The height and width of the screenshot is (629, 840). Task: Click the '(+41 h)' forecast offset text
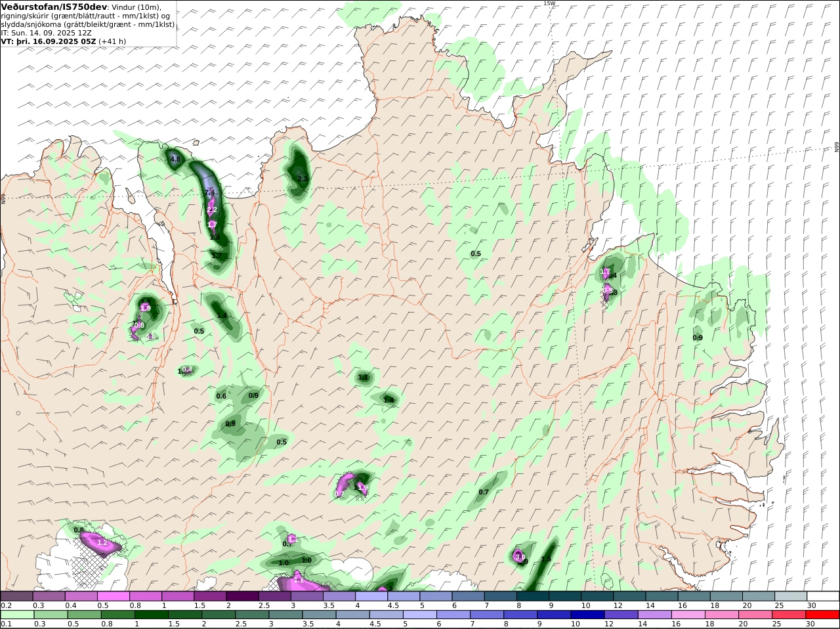(112, 41)
